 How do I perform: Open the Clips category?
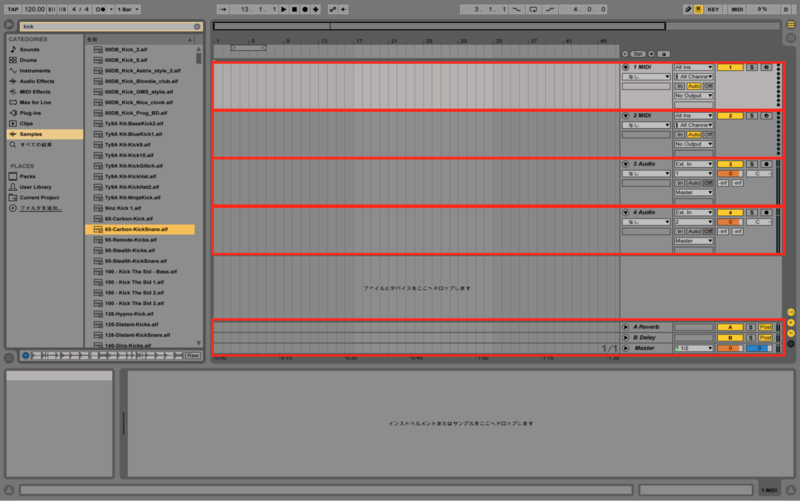26,123
